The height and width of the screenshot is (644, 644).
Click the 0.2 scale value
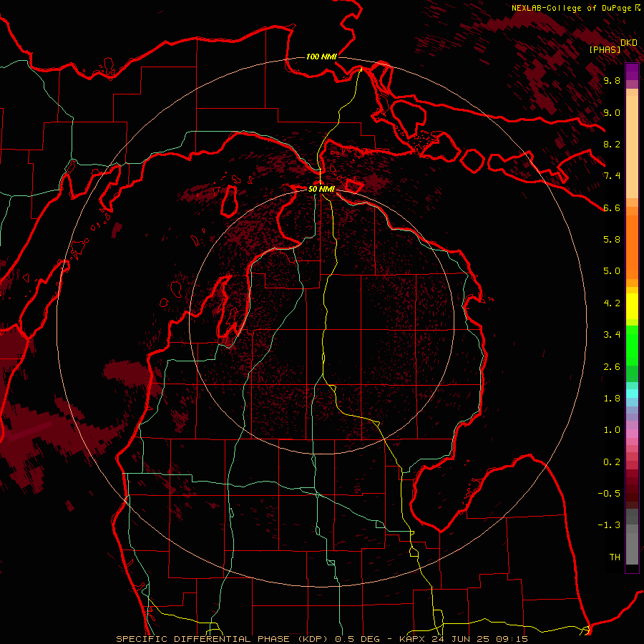(612, 462)
